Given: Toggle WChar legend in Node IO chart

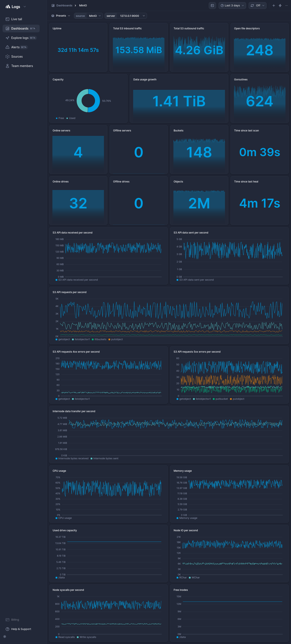Looking at the screenshot, I should pyautogui.click(x=194, y=578).
